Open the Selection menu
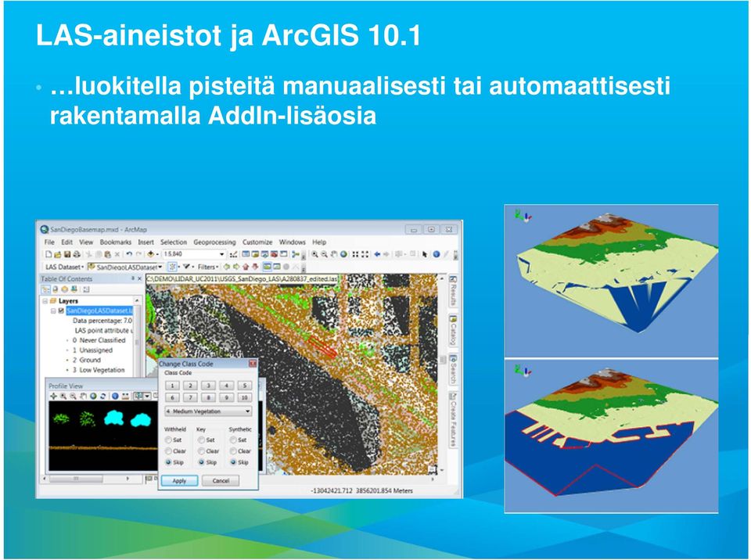 click(174, 242)
